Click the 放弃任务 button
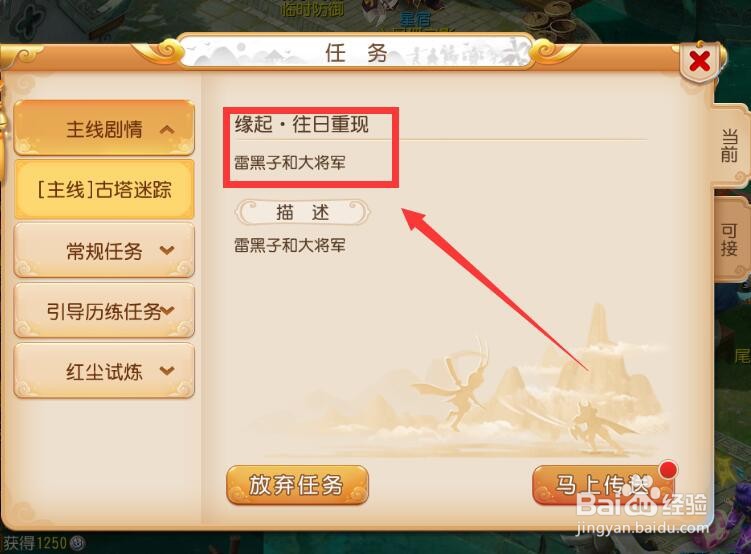The width and height of the screenshot is (751, 554). tap(297, 485)
